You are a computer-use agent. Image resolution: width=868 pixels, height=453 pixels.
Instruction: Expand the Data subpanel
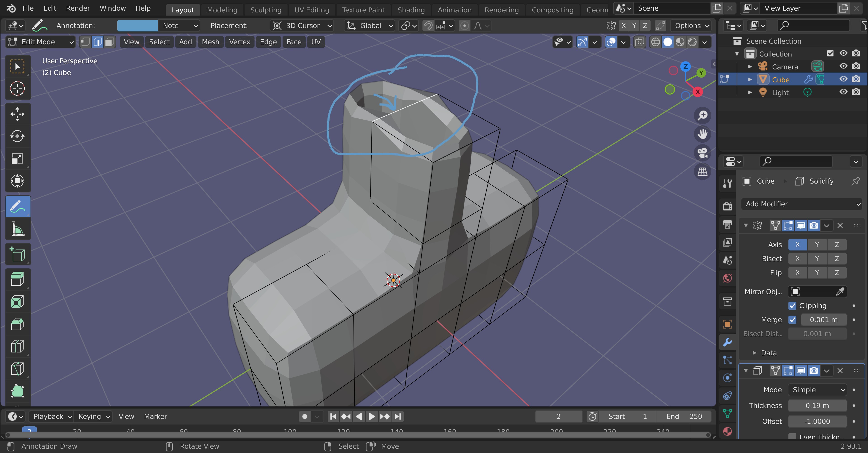755,353
